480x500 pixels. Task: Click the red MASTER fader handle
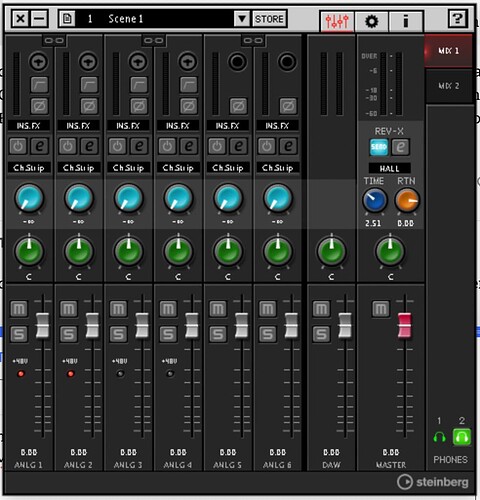click(x=404, y=325)
